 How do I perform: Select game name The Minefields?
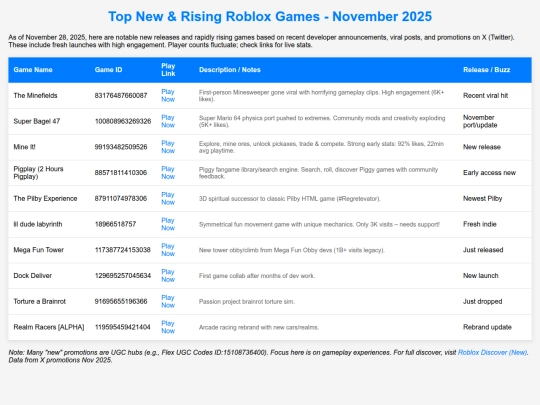pos(35,95)
